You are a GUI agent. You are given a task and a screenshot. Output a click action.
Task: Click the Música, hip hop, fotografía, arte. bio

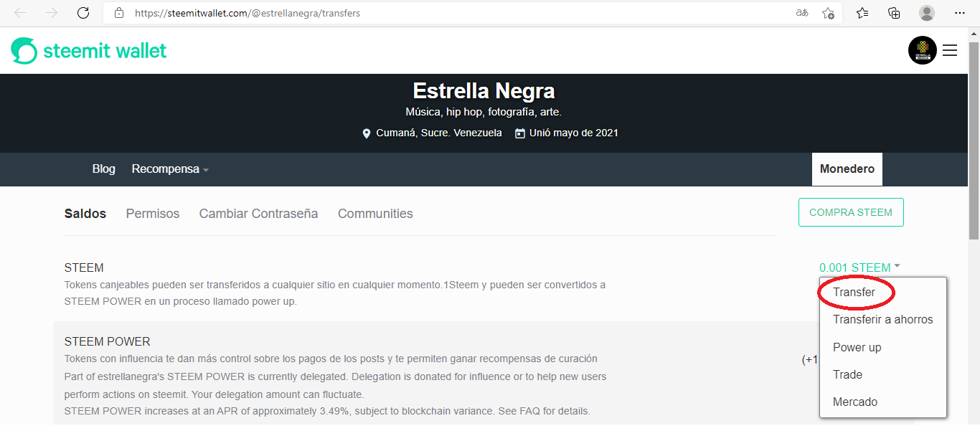(x=484, y=112)
